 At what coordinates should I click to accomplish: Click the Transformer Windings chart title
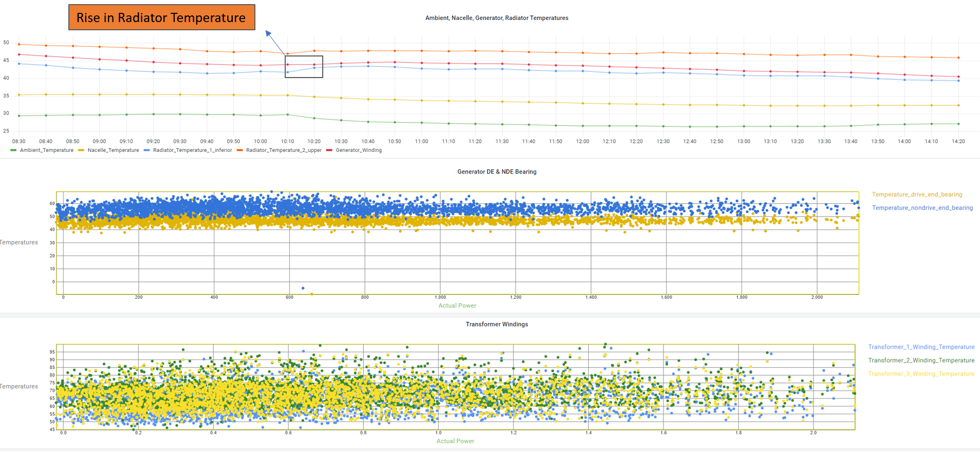[497, 324]
